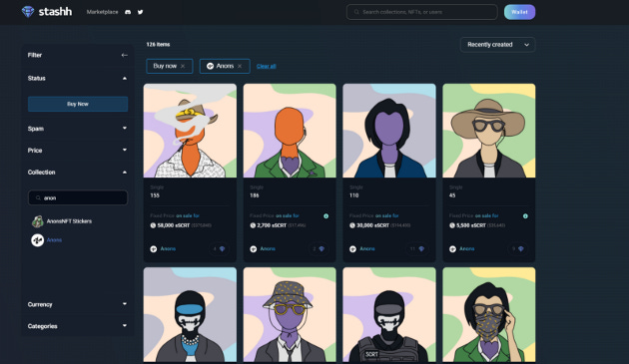629x364 pixels.
Task: Click info icon on NFT 186 card
Action: click(326, 216)
